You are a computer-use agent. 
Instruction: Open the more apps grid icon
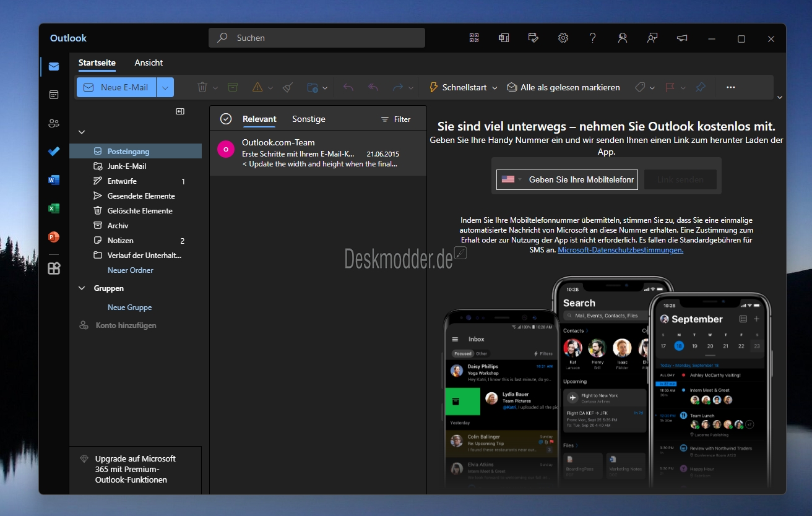[x=54, y=268]
